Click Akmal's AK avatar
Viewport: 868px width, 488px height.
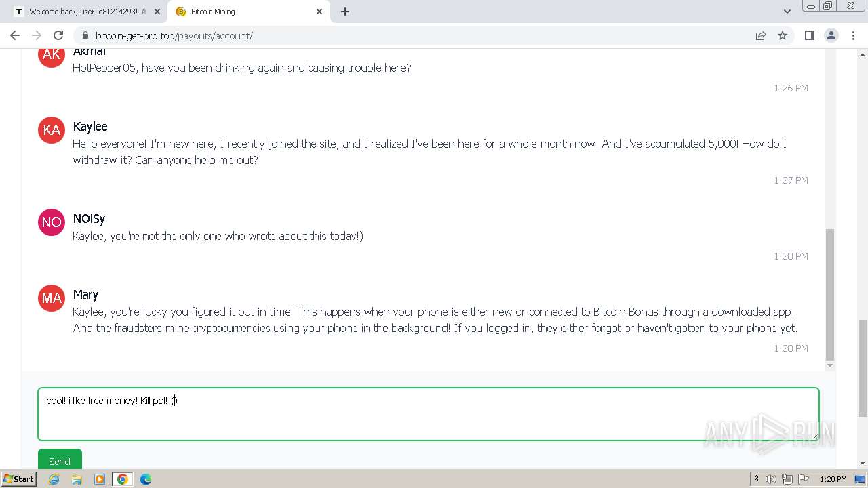click(x=52, y=56)
